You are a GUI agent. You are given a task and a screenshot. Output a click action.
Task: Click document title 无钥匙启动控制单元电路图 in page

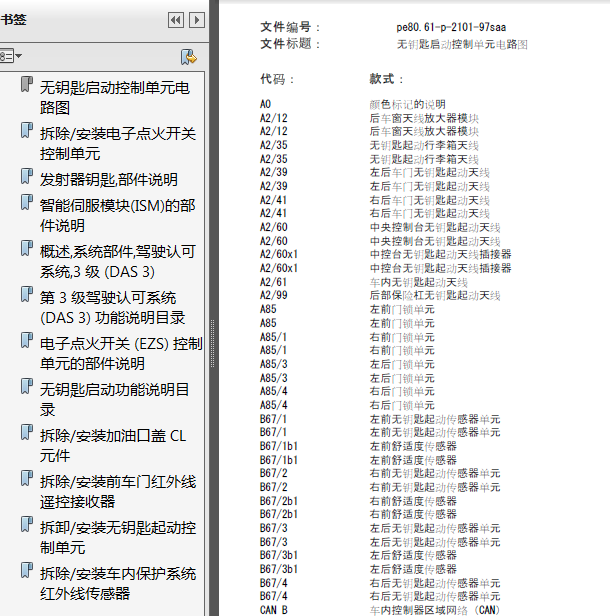462,44
